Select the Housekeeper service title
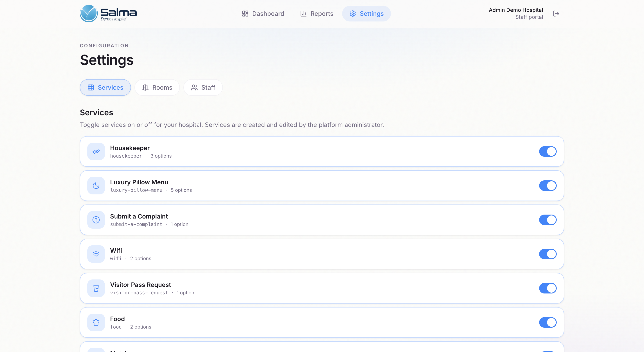Image resolution: width=644 pixels, height=352 pixels. (x=130, y=148)
